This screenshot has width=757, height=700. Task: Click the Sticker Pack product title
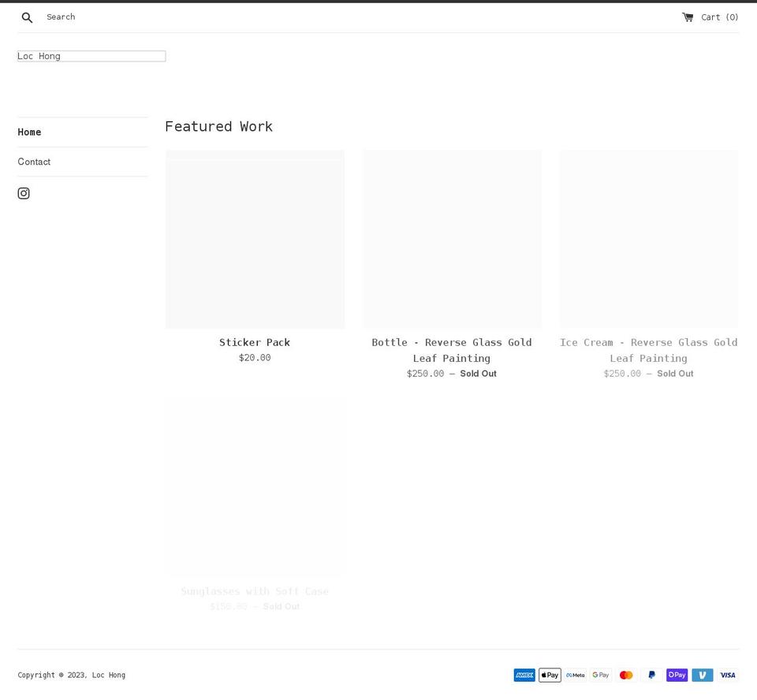point(255,342)
